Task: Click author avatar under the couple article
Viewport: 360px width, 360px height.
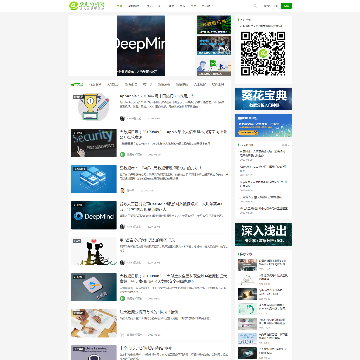Action: coord(122,262)
